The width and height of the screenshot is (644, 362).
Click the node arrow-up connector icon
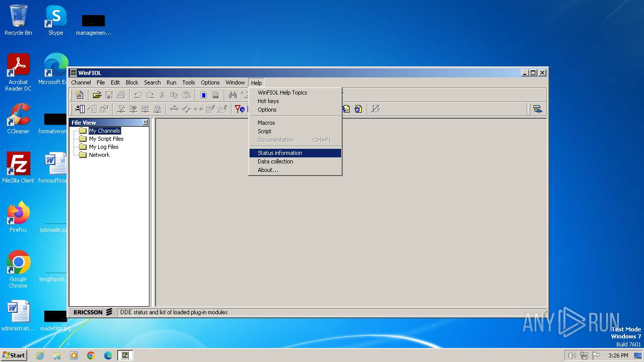[x=186, y=109]
